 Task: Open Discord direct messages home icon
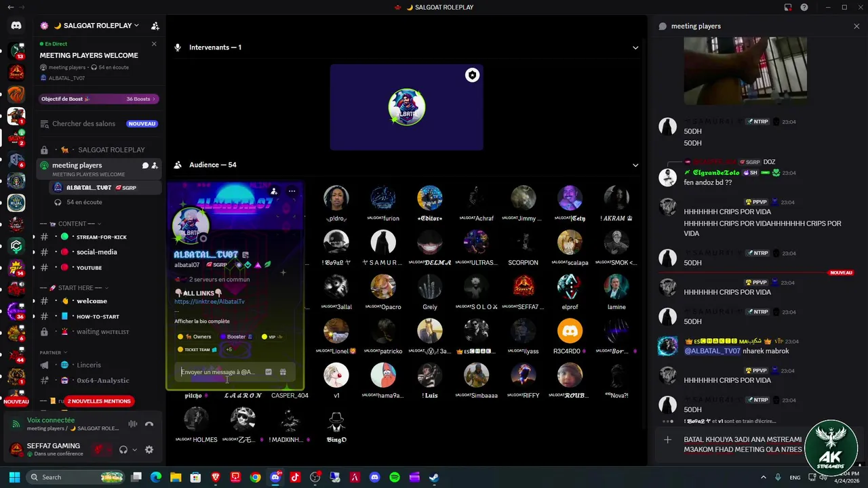pyautogui.click(x=16, y=25)
